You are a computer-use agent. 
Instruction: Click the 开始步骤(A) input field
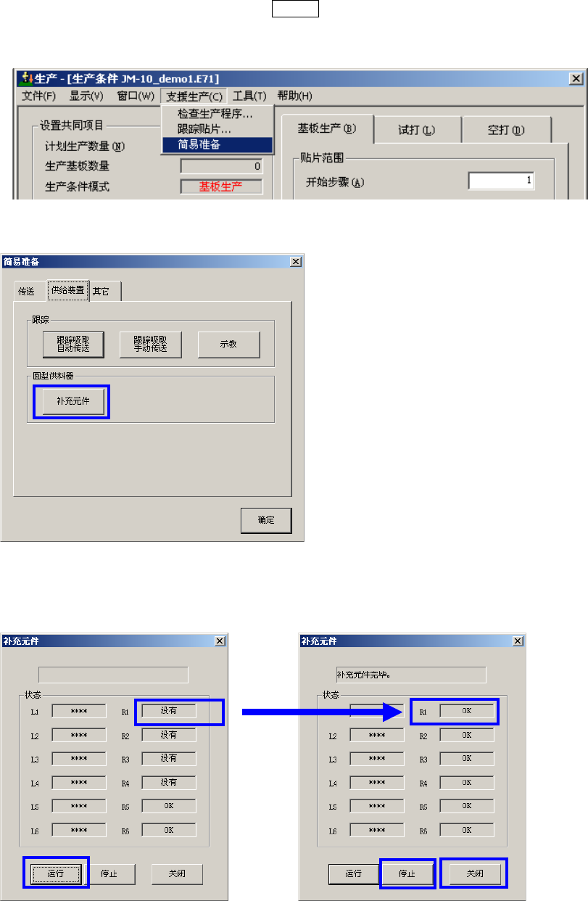(x=502, y=181)
